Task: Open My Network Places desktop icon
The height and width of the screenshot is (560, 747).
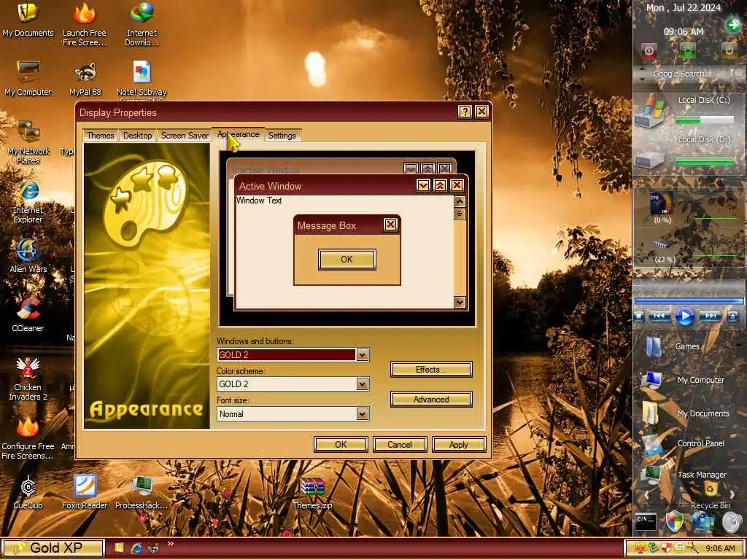Action: [28, 142]
